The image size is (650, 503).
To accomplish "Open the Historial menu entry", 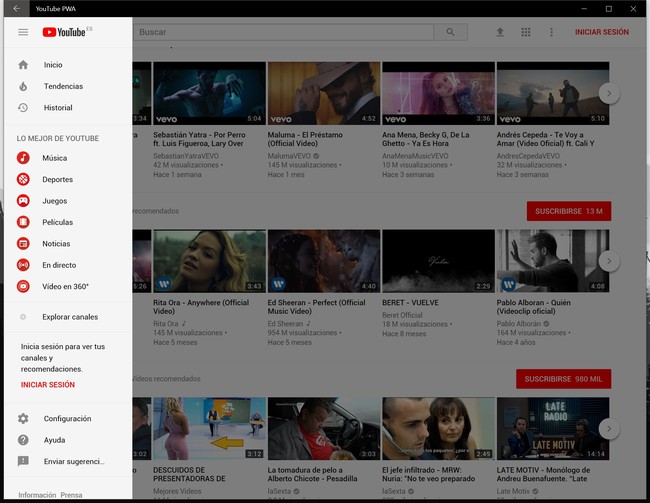I will 68,107.
